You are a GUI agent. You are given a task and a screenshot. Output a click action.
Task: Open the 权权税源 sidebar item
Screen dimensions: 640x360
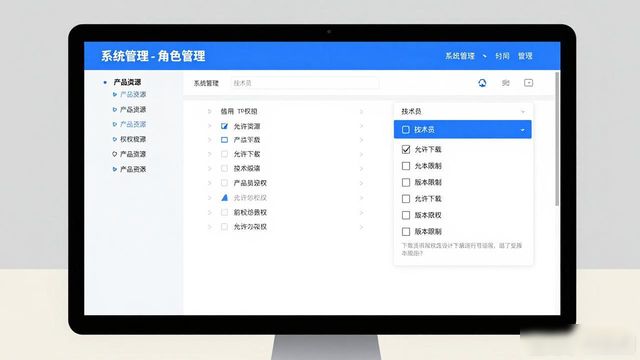tap(133, 139)
